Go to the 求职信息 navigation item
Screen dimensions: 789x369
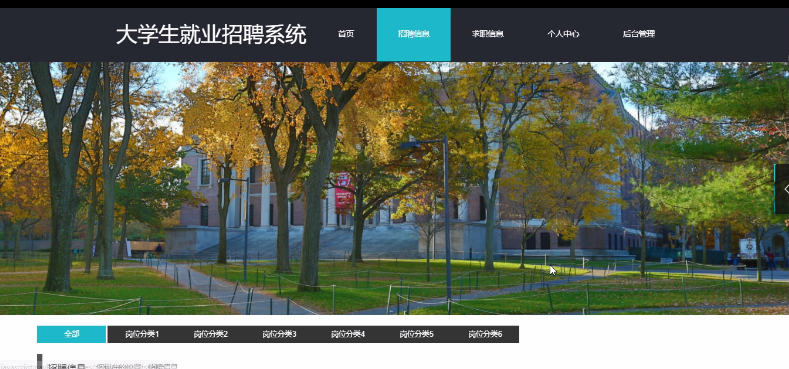(488, 34)
